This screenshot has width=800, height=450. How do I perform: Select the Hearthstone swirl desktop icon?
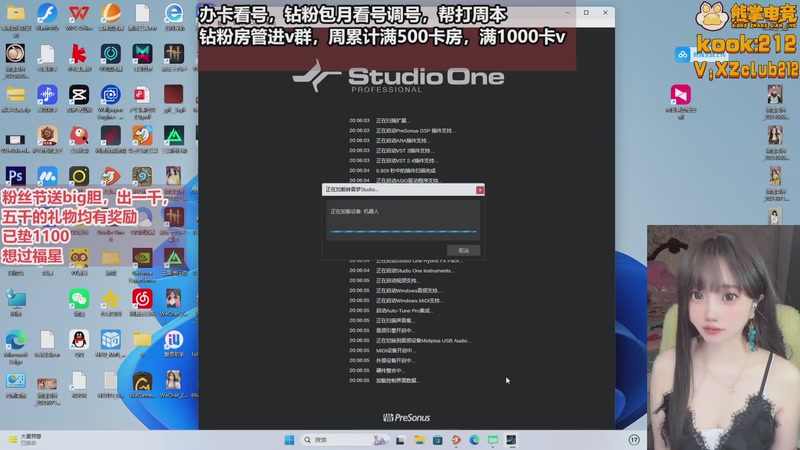[142, 176]
